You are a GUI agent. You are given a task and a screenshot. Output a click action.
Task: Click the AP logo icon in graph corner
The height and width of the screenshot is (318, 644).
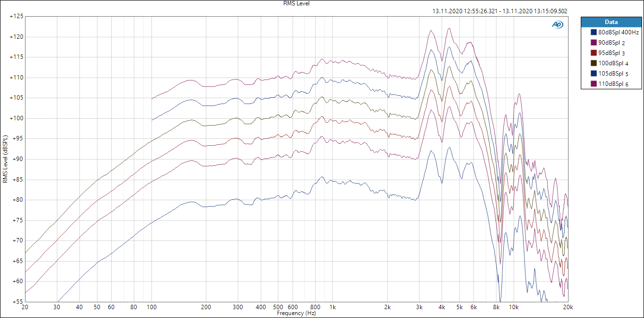[557, 24]
